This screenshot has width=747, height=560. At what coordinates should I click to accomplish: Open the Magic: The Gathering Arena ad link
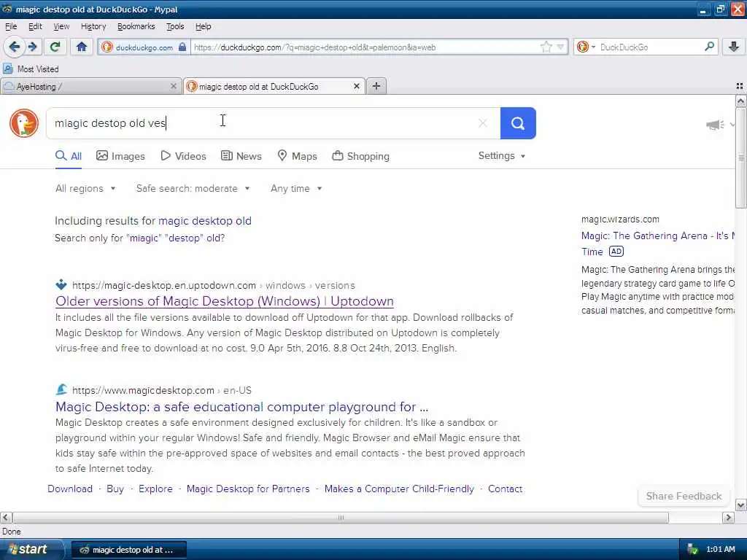coord(657,236)
